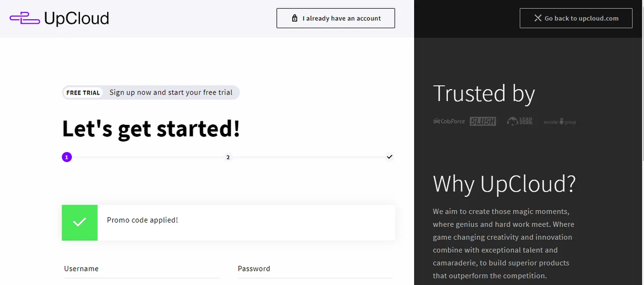The image size is (644, 285).
Task: Click the final checkmark step indicator
Action: (389, 157)
